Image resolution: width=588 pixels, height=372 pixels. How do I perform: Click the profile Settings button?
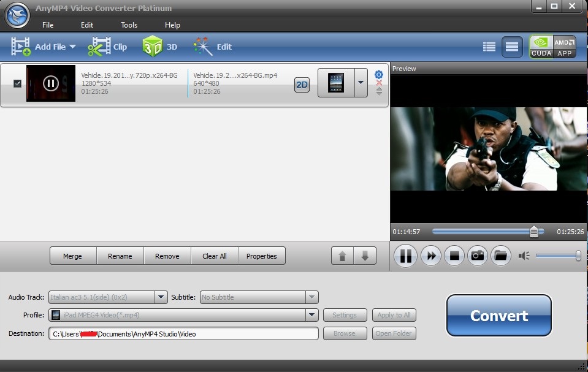tap(345, 315)
